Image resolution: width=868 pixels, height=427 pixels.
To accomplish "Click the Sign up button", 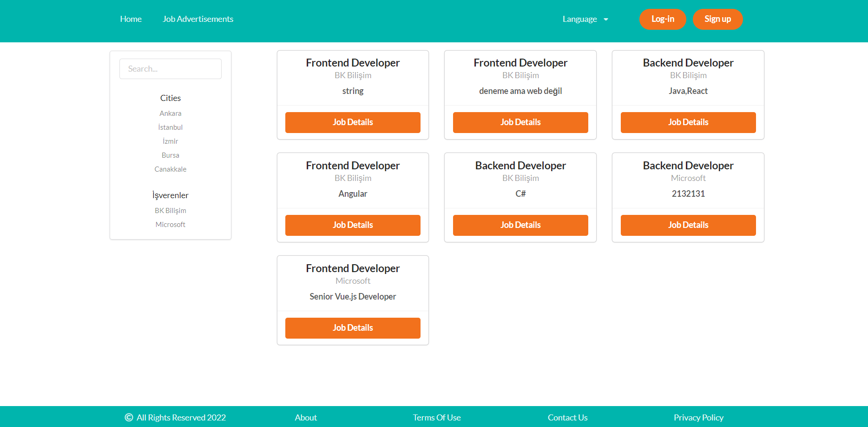I will 717,19.
